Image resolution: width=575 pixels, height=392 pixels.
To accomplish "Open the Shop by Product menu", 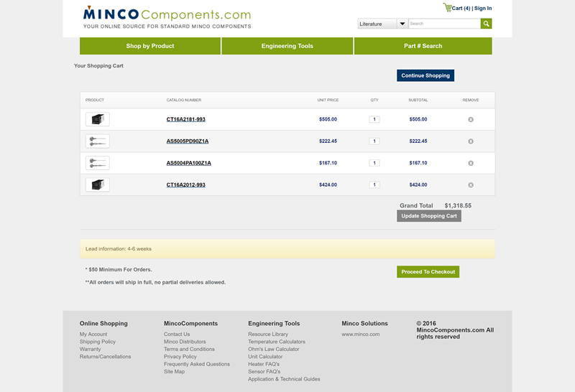I will tap(150, 46).
